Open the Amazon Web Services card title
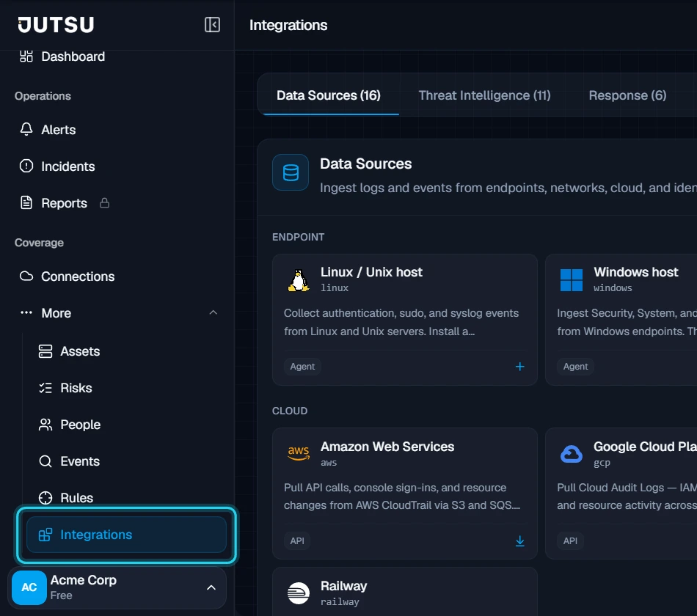 (387, 446)
